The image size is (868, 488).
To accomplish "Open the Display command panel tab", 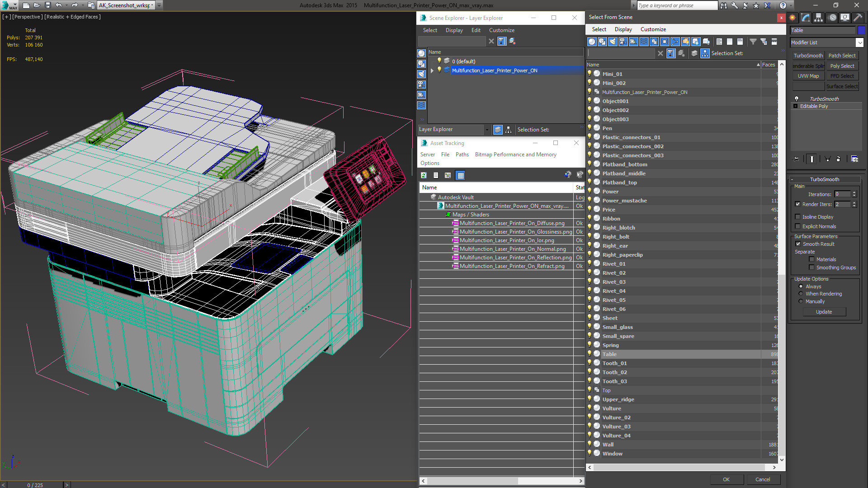I will click(x=844, y=18).
